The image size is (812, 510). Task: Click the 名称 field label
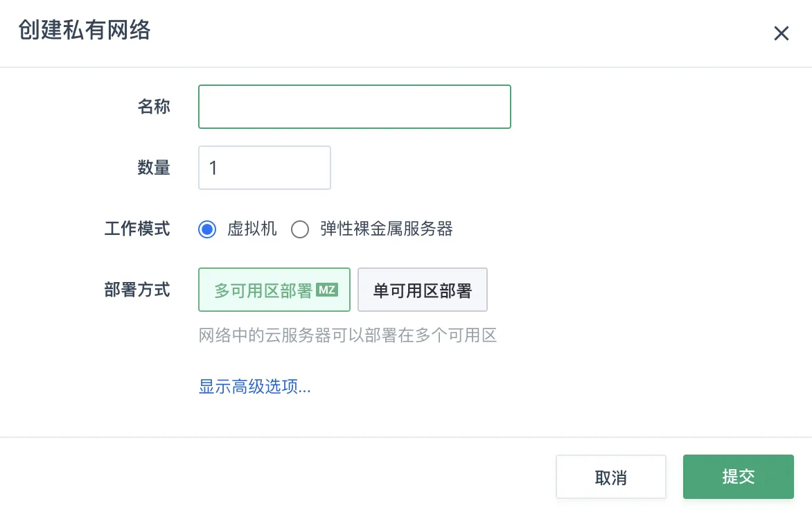[154, 107]
